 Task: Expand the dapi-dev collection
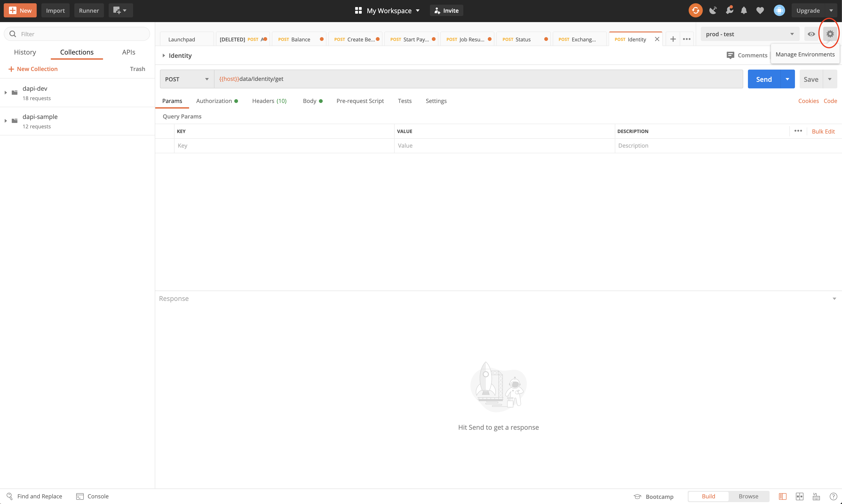point(6,92)
